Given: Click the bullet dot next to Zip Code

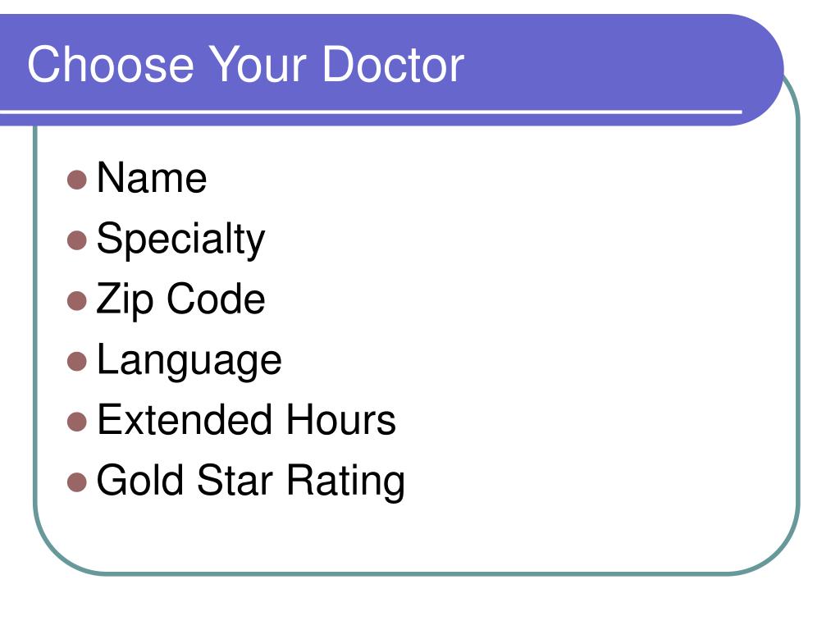Looking at the screenshot, I should (x=77, y=301).
